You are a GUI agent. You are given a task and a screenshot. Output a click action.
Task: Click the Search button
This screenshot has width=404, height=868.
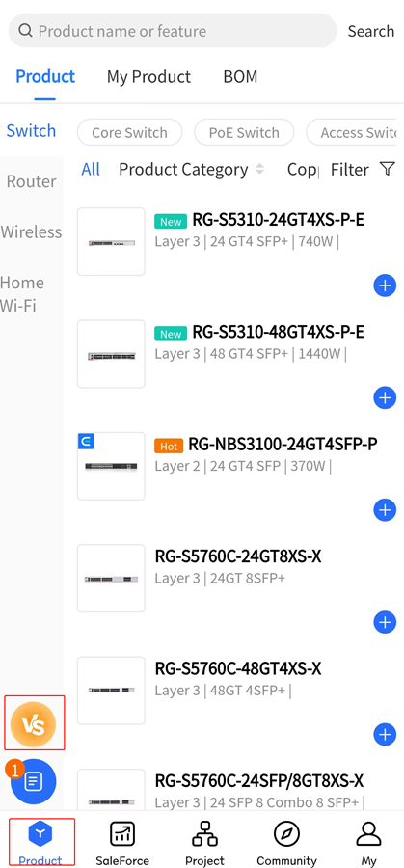pos(371,31)
